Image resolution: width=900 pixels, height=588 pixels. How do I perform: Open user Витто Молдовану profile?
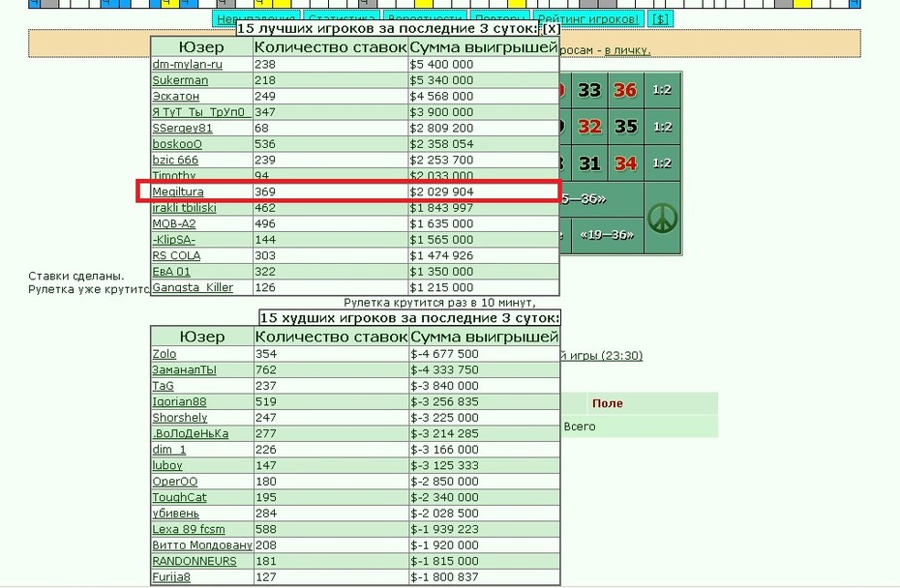click(x=202, y=545)
